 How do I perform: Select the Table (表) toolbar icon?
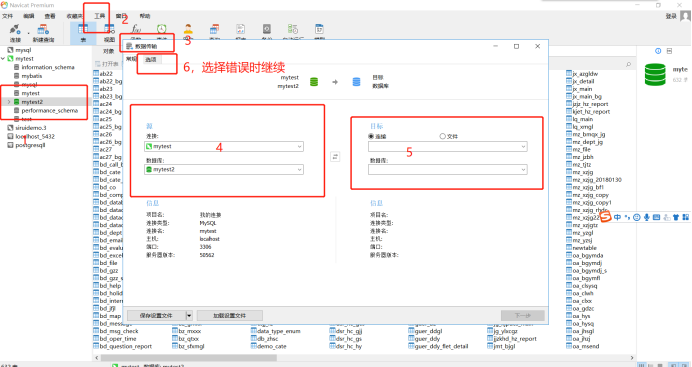pos(83,30)
